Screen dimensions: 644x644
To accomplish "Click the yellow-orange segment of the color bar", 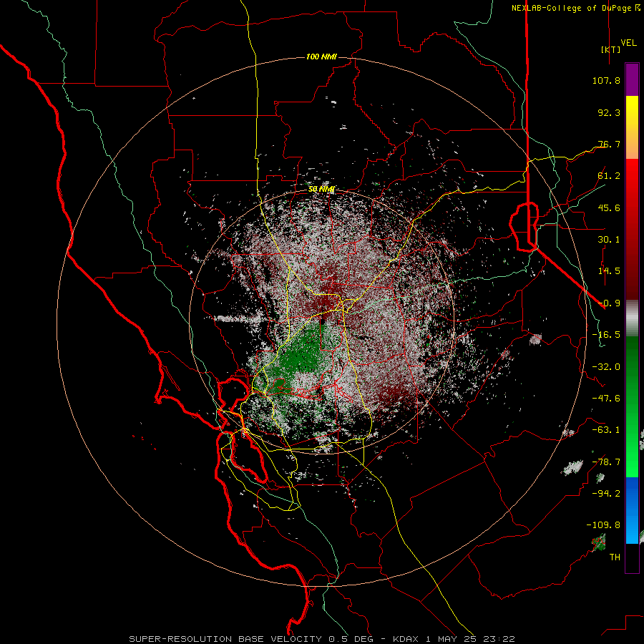I will [x=632, y=127].
